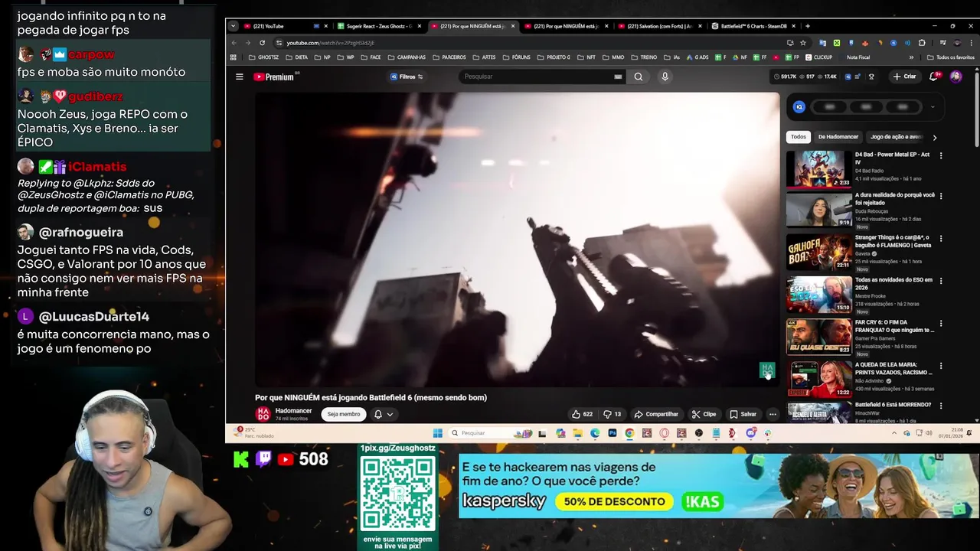Open the Hadomancer channel name link
Viewport: 980px width, 551px height.
293,411
